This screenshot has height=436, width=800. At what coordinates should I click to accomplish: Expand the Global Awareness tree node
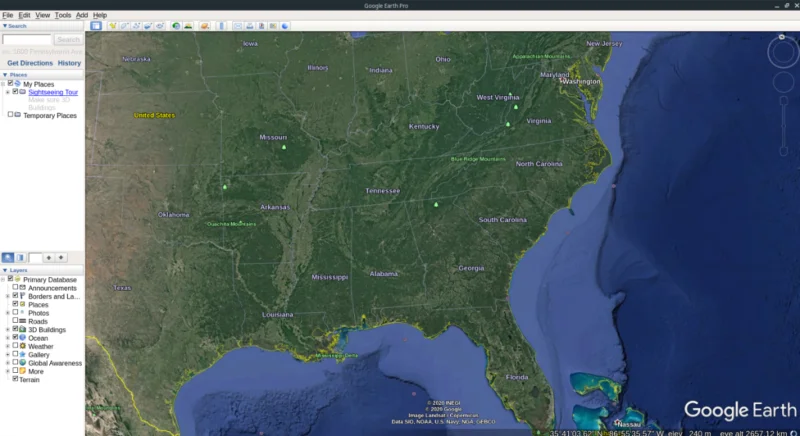click(x=8, y=363)
